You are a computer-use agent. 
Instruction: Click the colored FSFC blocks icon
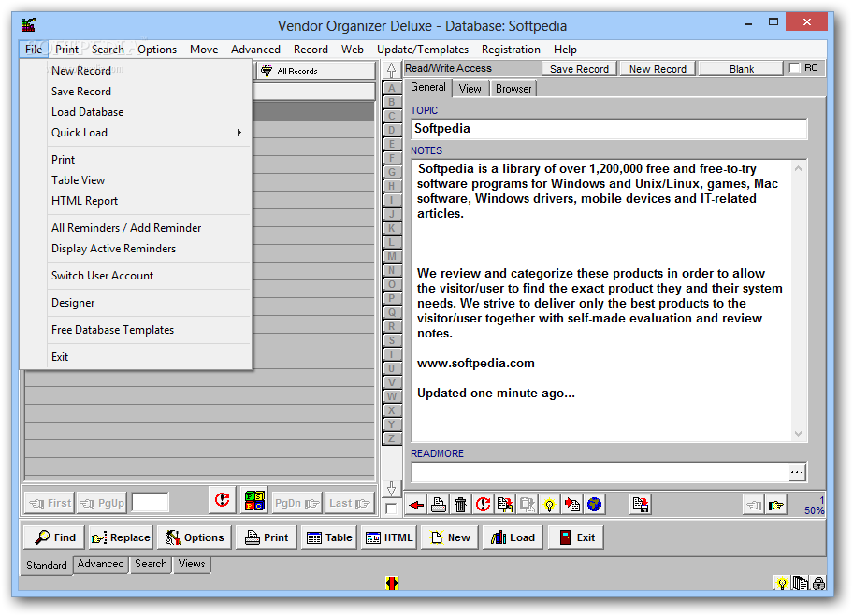point(254,500)
